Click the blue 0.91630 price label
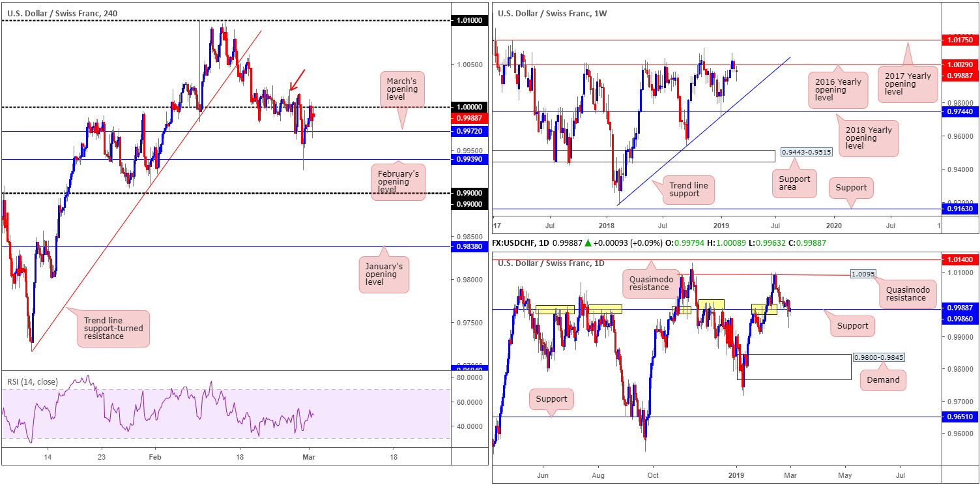The height and width of the screenshot is (487, 980). 959,209
